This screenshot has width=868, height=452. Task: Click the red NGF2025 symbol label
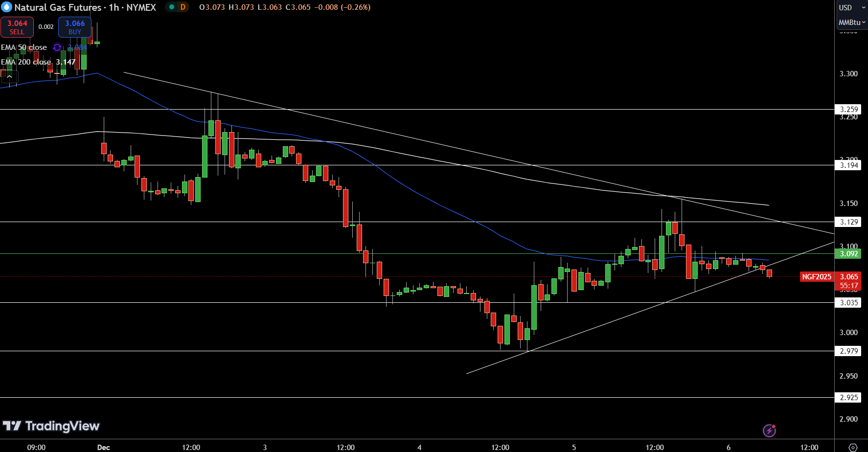coord(817,277)
